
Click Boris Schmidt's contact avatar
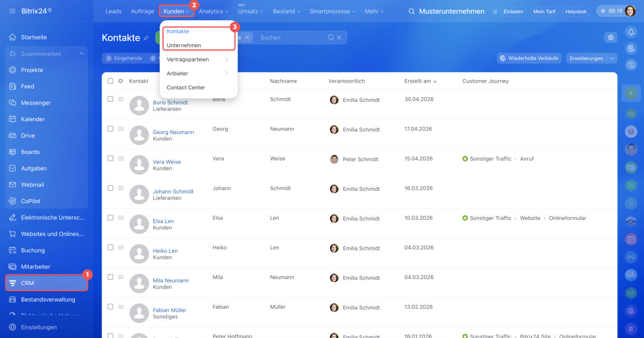pos(139,106)
